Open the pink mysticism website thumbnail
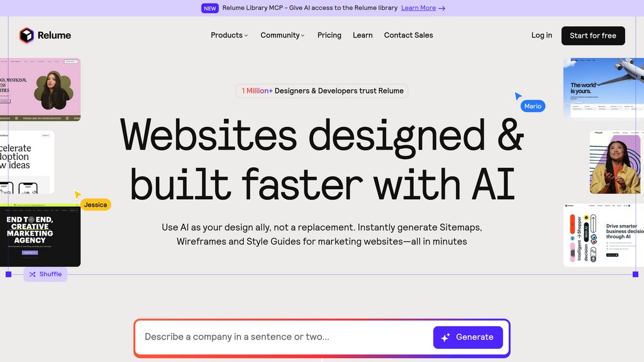Screen dimensions: 644x362 (x=40, y=89)
